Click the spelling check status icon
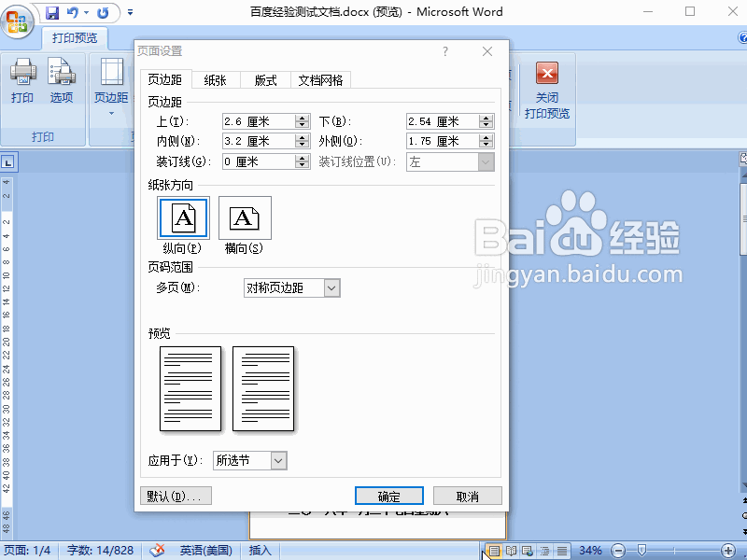The width and height of the screenshot is (747, 560). coord(157,551)
